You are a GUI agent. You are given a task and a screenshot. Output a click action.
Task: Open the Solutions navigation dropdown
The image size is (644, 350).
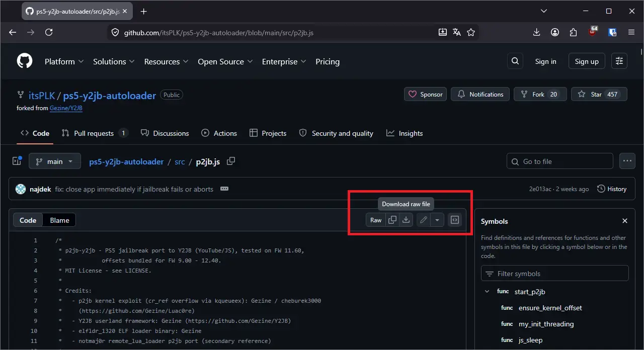(114, 61)
